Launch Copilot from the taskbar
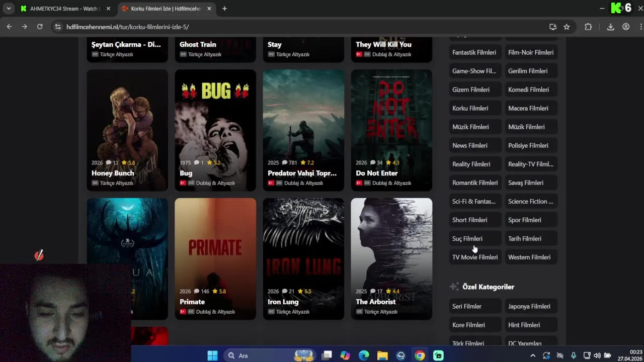Image resolution: width=644 pixels, height=362 pixels. pos(345,355)
